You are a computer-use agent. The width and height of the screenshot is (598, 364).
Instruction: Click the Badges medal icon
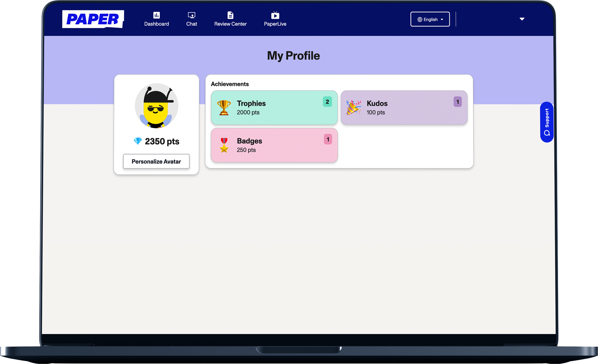(224, 145)
